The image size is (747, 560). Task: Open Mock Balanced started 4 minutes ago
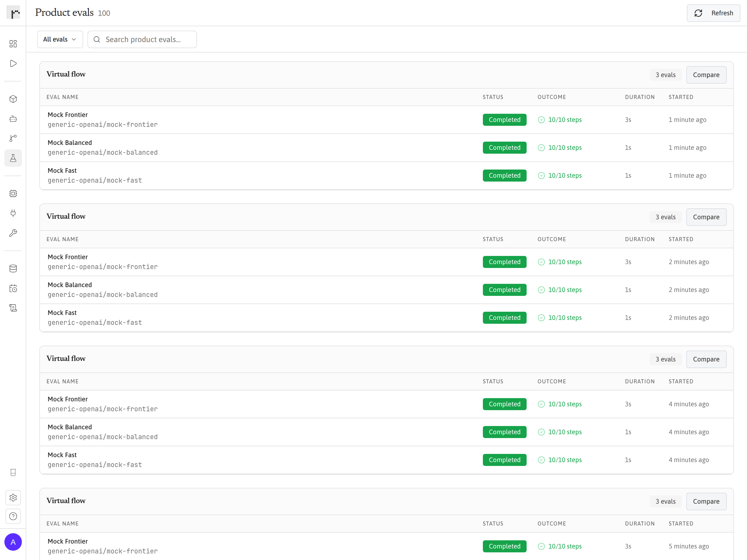[386, 432]
